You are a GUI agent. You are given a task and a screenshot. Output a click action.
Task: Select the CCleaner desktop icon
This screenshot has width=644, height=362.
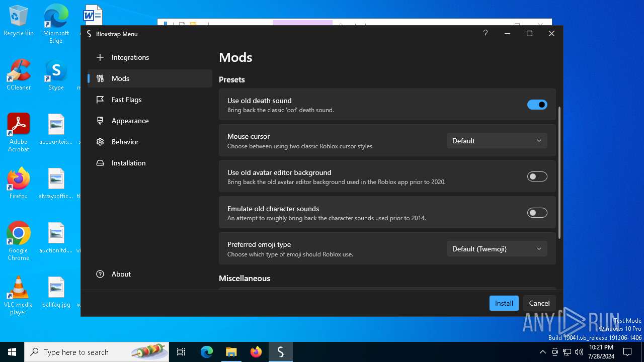point(19,74)
